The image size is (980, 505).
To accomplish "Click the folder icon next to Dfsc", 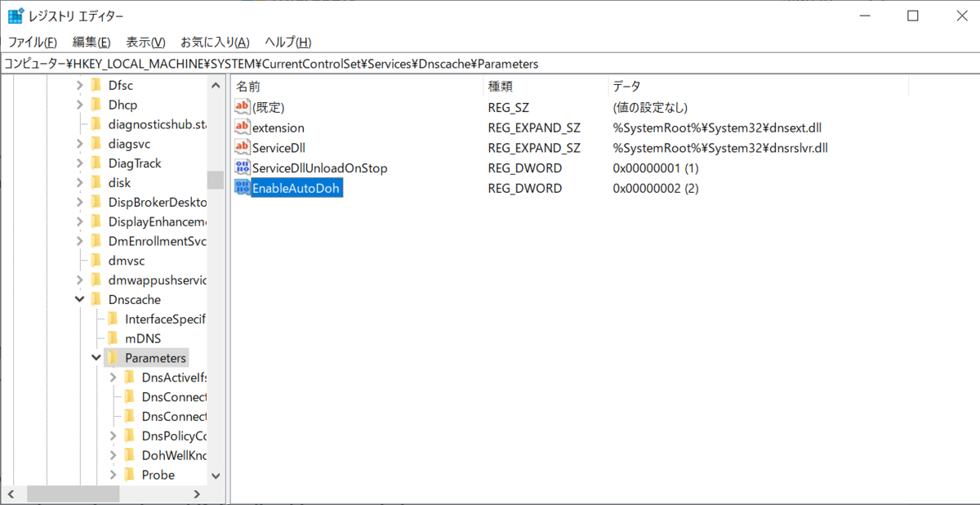I will [x=96, y=85].
